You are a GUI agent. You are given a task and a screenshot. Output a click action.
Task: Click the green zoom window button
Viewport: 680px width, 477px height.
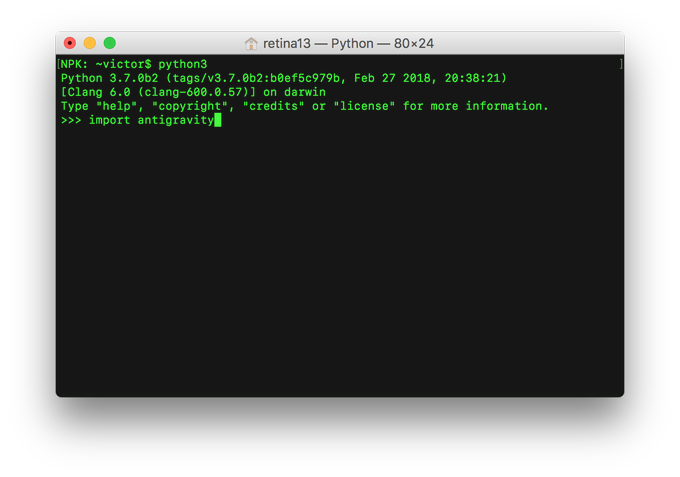(110, 43)
